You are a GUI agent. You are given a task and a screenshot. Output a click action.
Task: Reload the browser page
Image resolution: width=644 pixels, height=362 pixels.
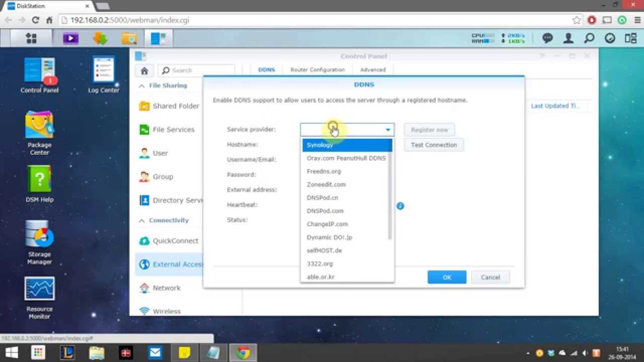35,21
